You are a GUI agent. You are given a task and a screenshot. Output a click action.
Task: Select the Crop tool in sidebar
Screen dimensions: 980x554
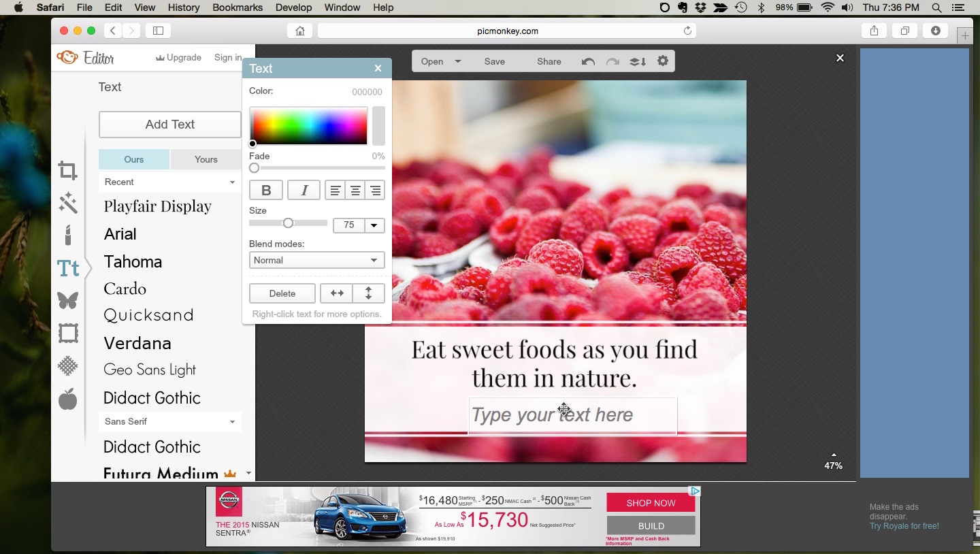(x=67, y=170)
